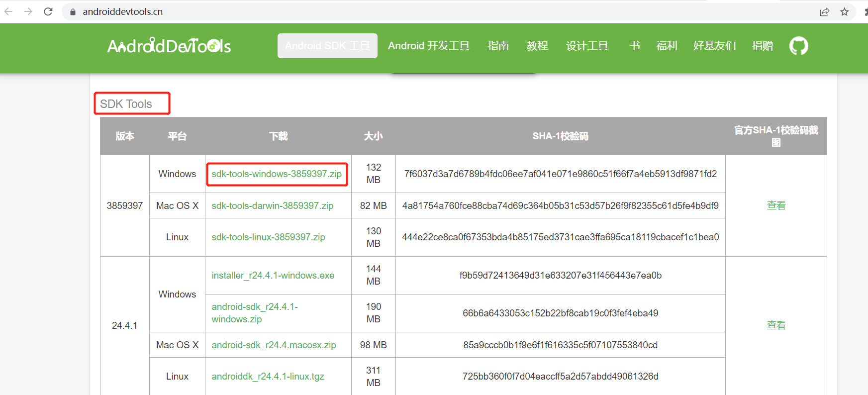The image size is (868, 395).
Task: Click the SHA-1校验码 column header
Action: [561, 136]
